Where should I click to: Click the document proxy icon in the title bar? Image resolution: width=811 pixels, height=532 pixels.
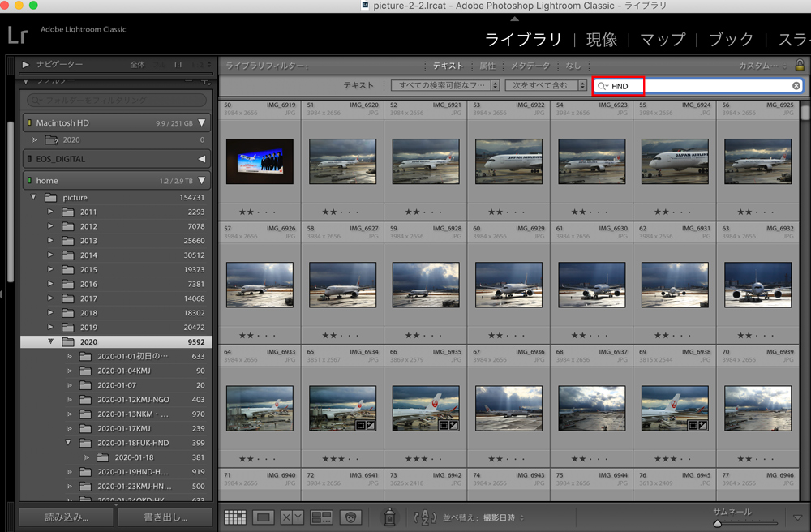tap(365, 6)
